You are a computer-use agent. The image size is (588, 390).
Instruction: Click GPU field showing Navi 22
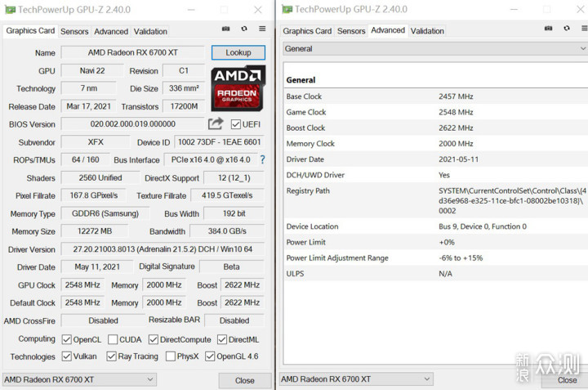pyautogui.click(x=92, y=70)
